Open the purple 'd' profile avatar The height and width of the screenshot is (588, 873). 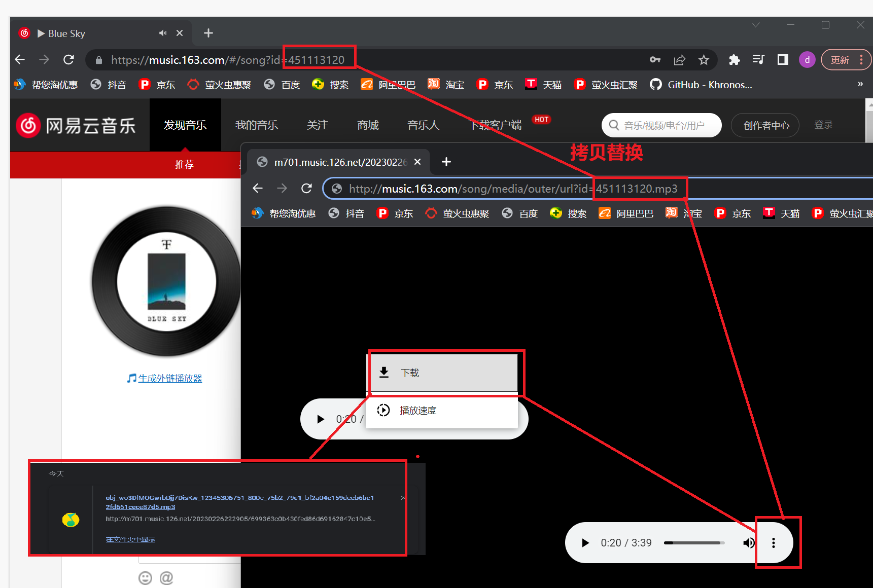(x=807, y=60)
